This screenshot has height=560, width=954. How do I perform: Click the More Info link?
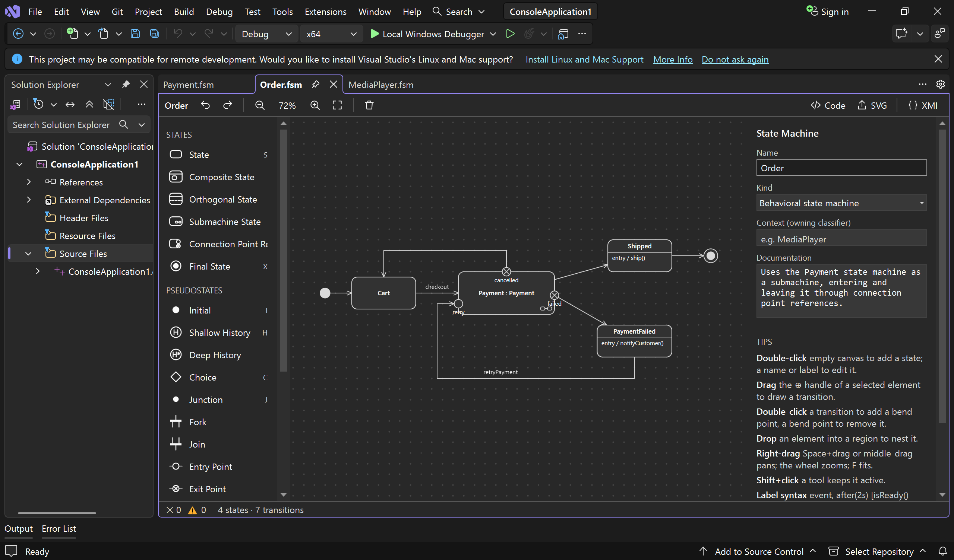coord(673,60)
